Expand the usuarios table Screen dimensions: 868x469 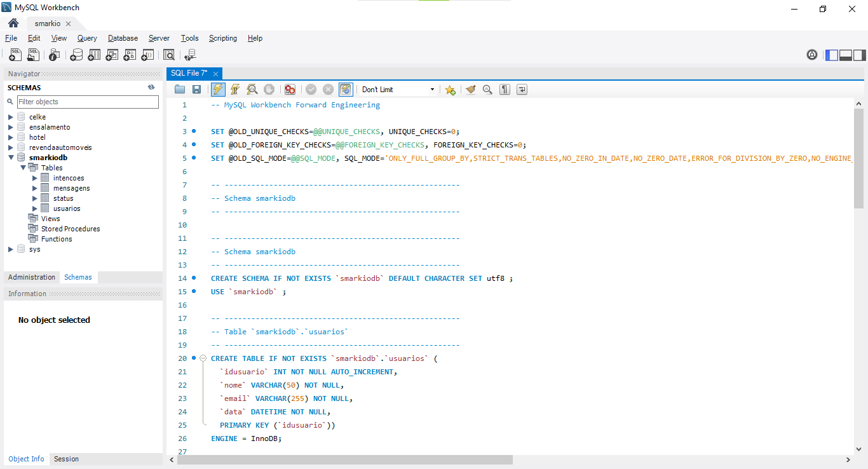tap(35, 208)
